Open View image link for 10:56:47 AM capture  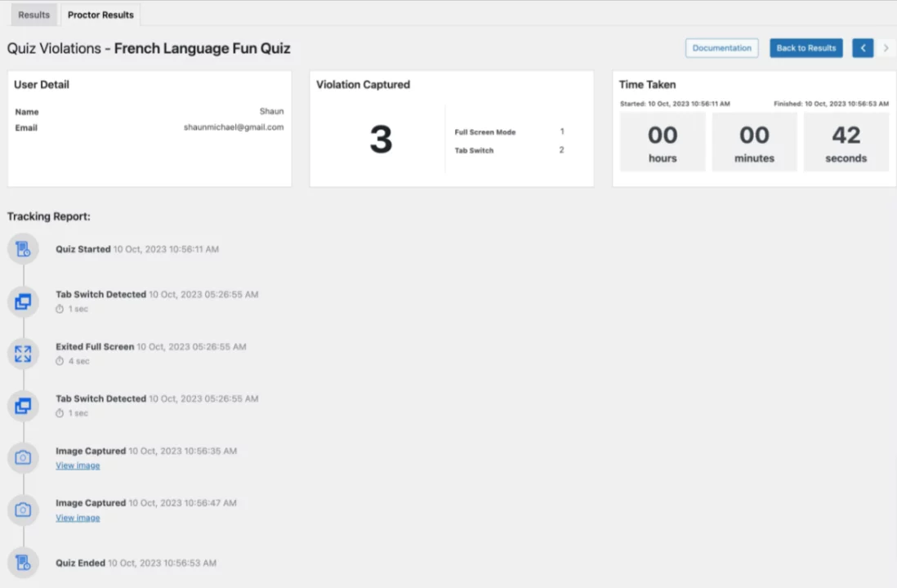[x=78, y=518]
